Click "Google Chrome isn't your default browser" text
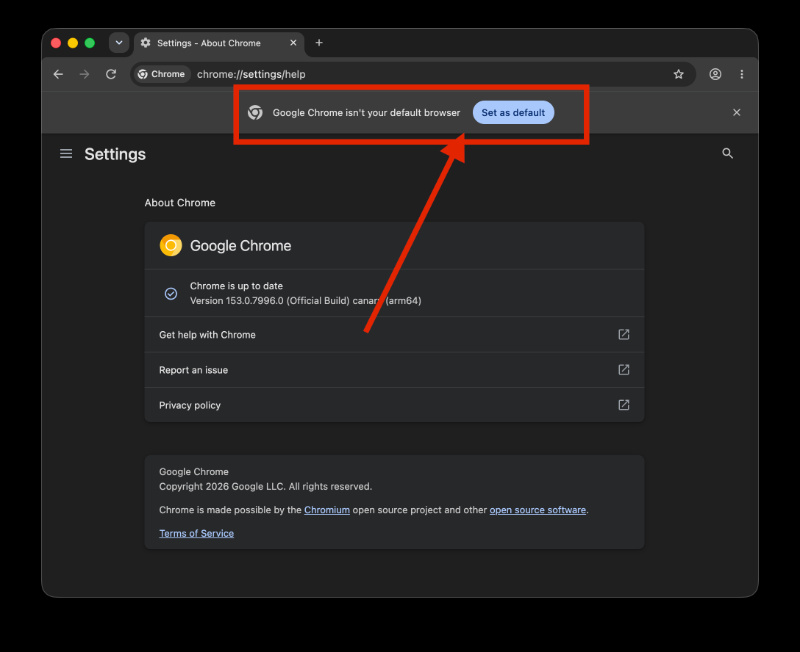This screenshot has height=652, width=800. click(x=366, y=113)
